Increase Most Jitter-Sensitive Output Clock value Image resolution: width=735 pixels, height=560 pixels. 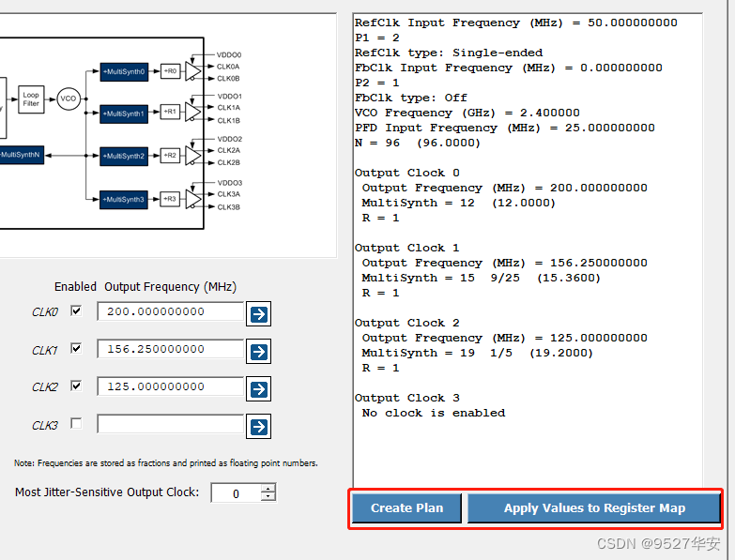coord(268,489)
